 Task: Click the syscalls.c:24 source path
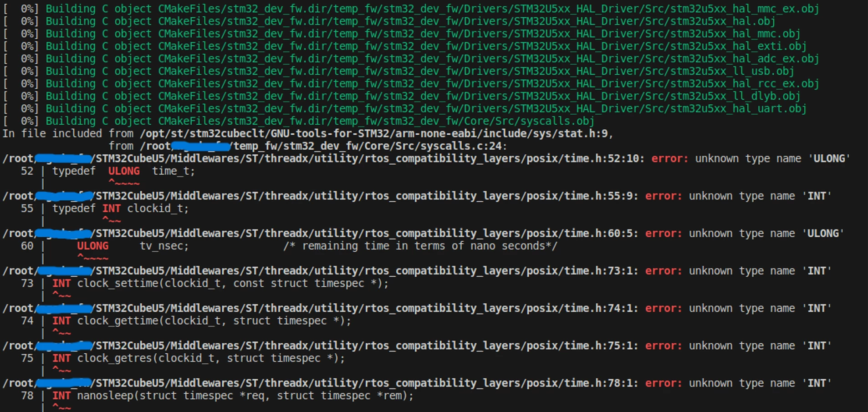pos(321,146)
